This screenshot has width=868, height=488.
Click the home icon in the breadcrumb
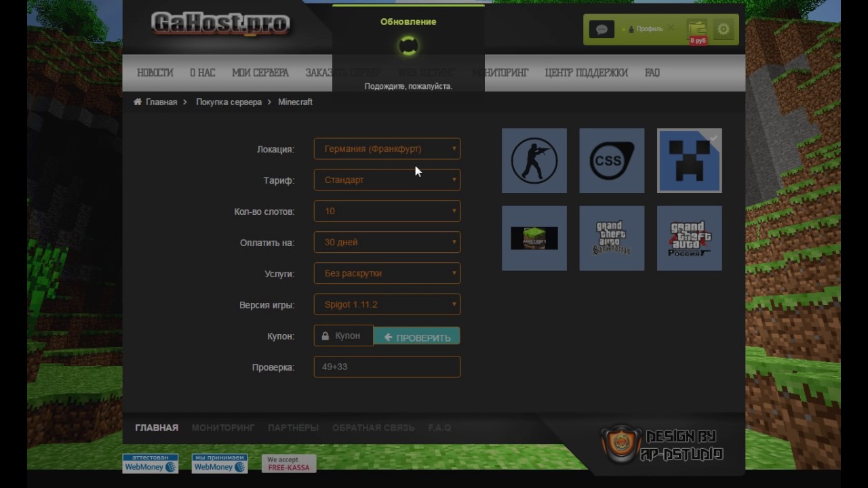click(138, 102)
